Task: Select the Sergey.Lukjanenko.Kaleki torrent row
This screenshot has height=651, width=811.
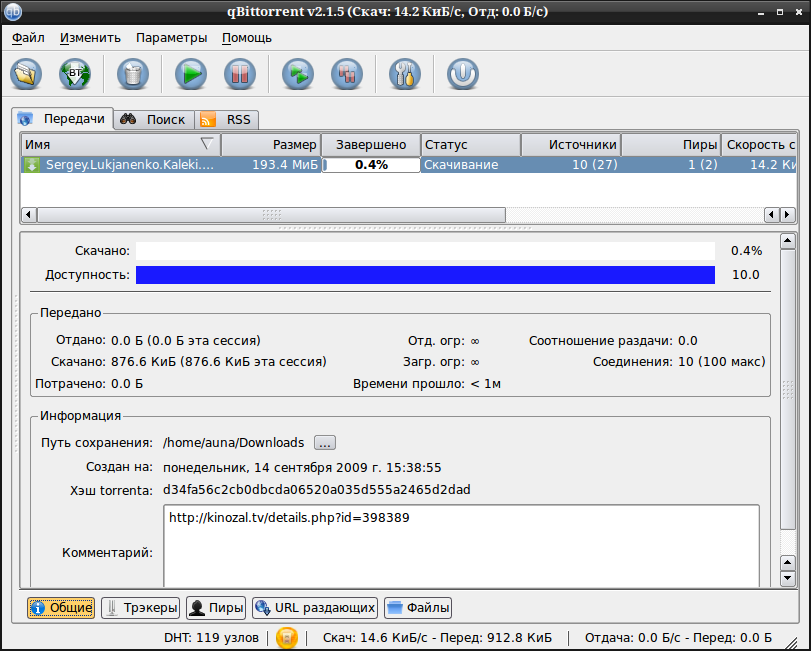Action: coord(409,165)
